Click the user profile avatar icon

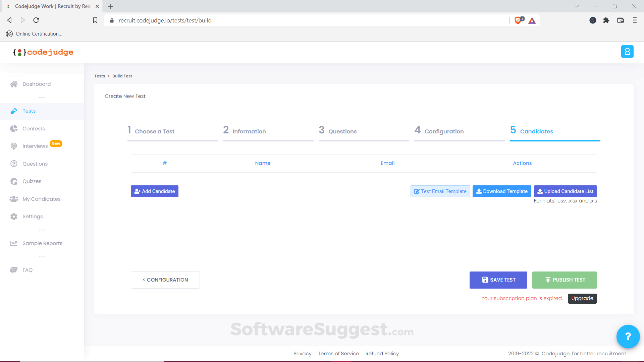click(627, 51)
